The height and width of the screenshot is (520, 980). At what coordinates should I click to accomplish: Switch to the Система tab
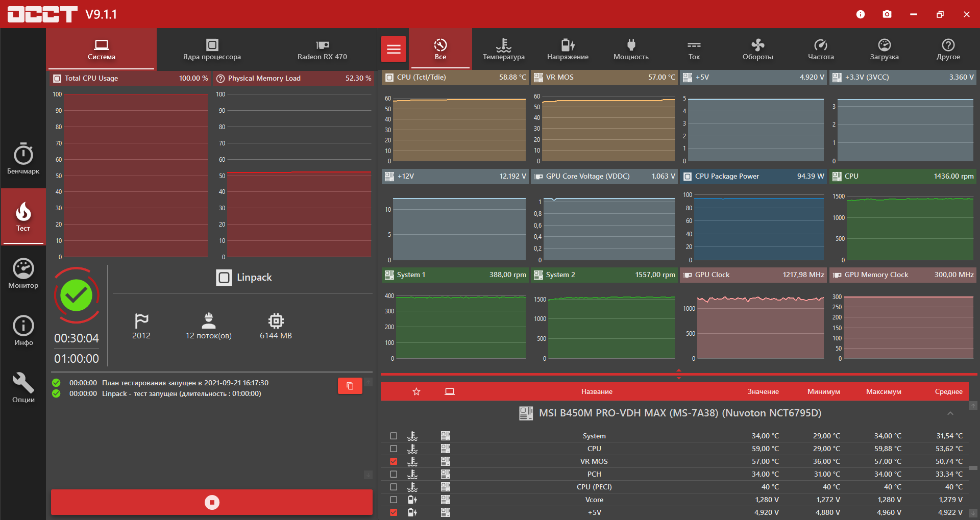click(x=101, y=49)
